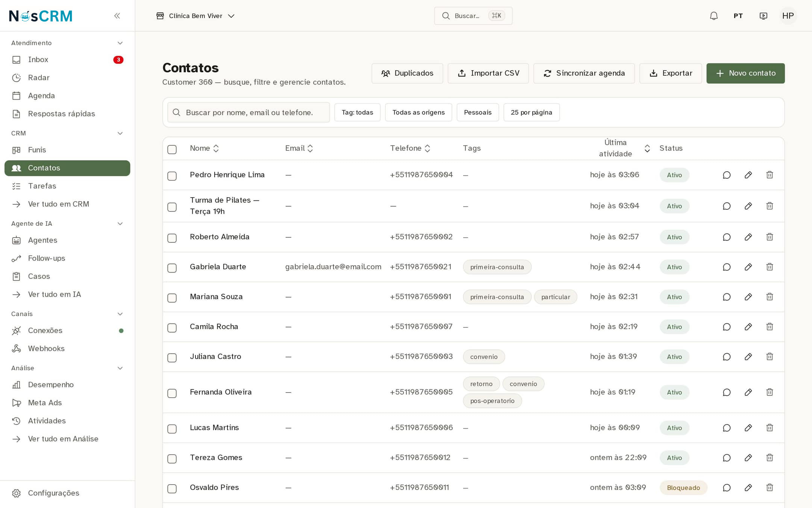Delete Juliana Castro using trash icon
812x508 pixels.
(770, 357)
